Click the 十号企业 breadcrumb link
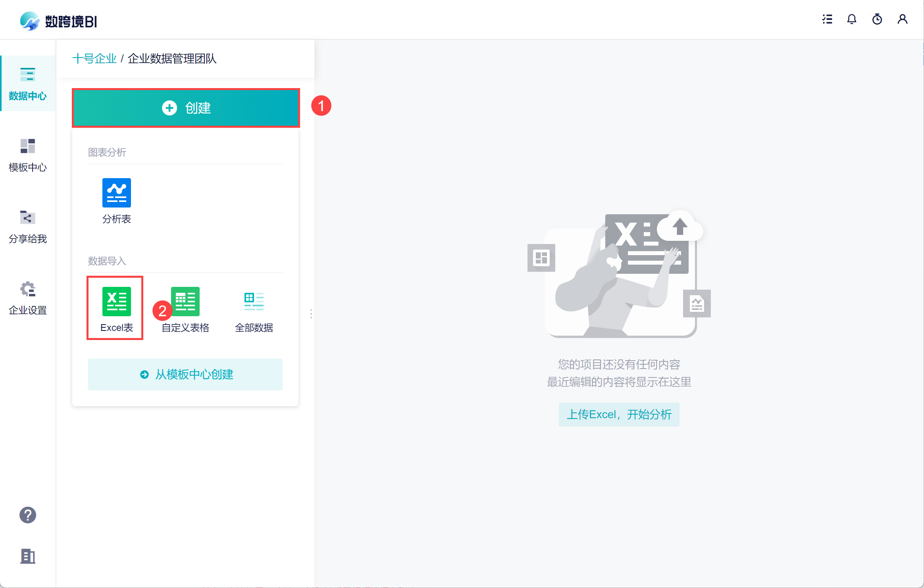 pos(94,59)
